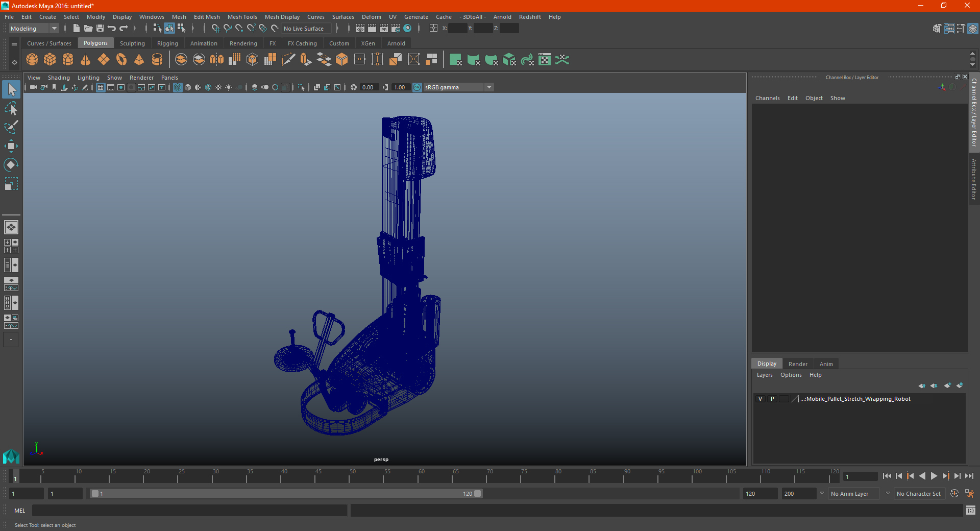Create a polygon plane from the shelf
The width and height of the screenshot is (980, 531).
(104, 60)
